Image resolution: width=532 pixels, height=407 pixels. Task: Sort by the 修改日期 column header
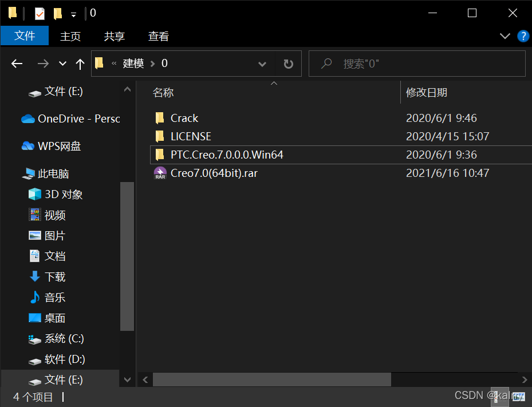coord(427,92)
